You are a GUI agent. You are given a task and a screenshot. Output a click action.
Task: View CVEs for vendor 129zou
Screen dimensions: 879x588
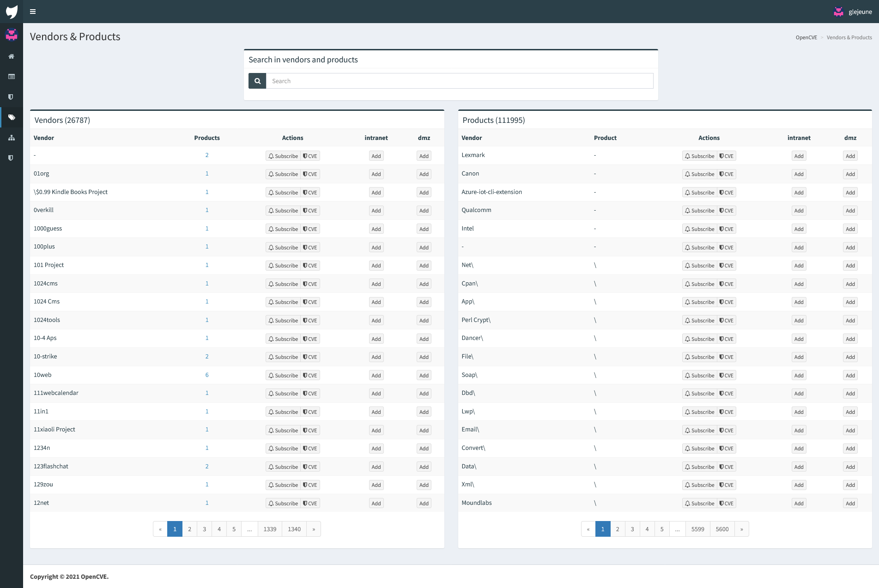(310, 485)
